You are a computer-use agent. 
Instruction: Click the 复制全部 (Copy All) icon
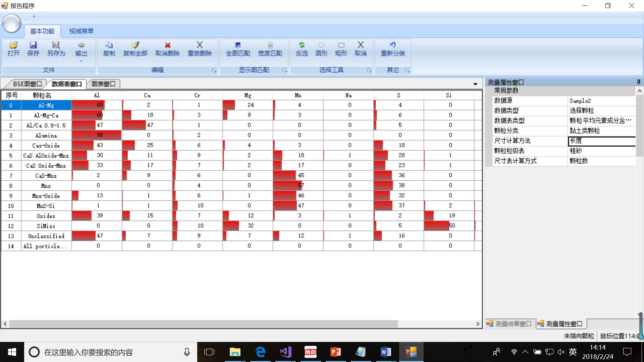click(x=135, y=45)
